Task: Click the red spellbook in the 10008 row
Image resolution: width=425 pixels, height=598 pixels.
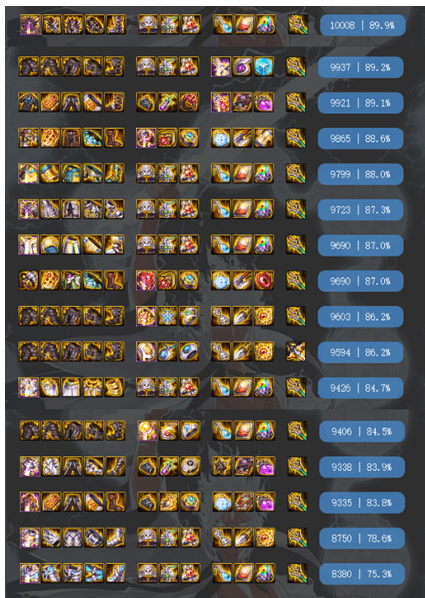Action: coord(244,24)
